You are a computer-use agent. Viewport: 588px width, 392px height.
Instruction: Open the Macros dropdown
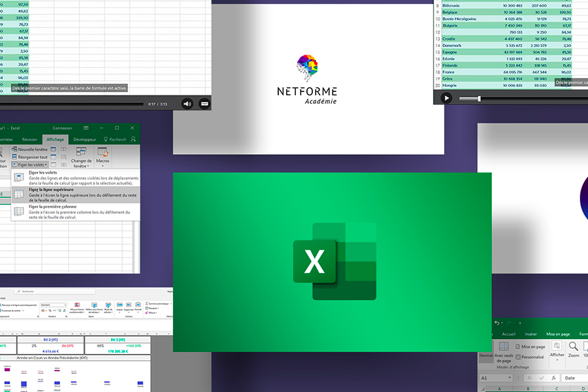coord(103,157)
